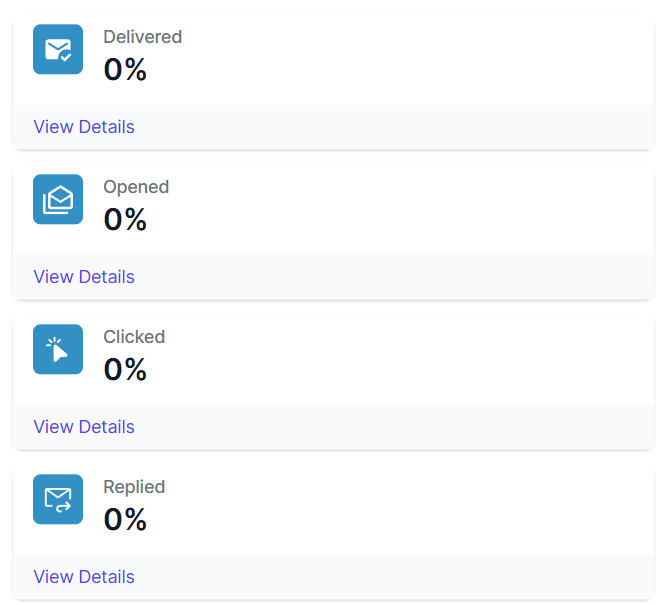Click the 0% value in Replied card
Screen dimensions: 664x605
[x=126, y=520]
